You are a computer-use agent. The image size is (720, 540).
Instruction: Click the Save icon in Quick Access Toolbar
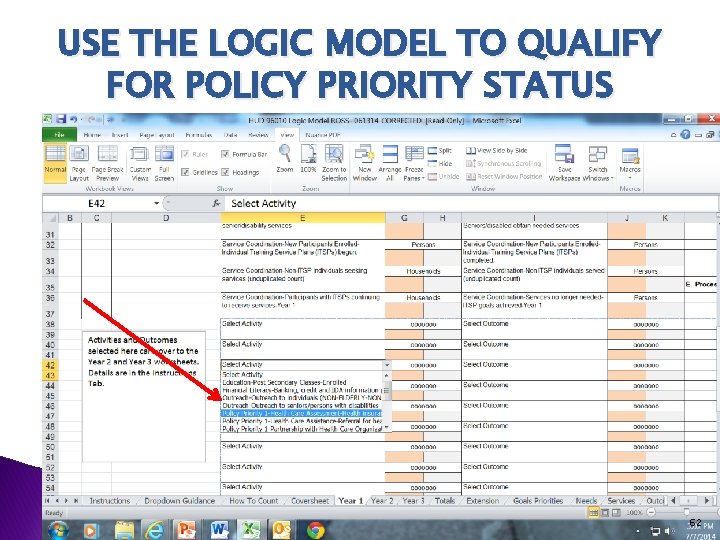click(61, 119)
